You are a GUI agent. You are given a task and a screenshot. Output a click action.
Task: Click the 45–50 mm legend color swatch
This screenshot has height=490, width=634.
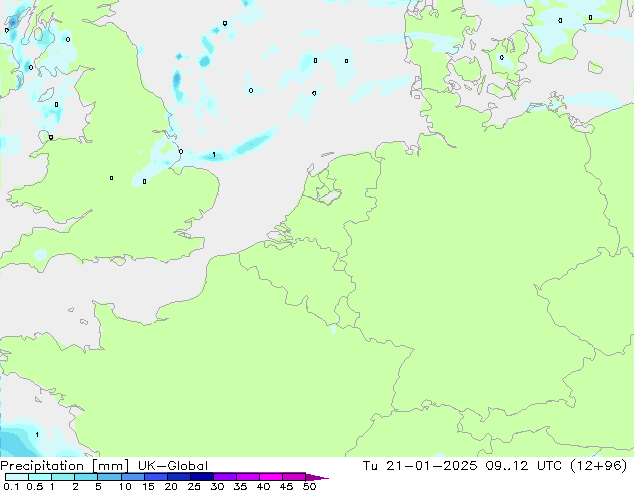[x=294, y=477]
